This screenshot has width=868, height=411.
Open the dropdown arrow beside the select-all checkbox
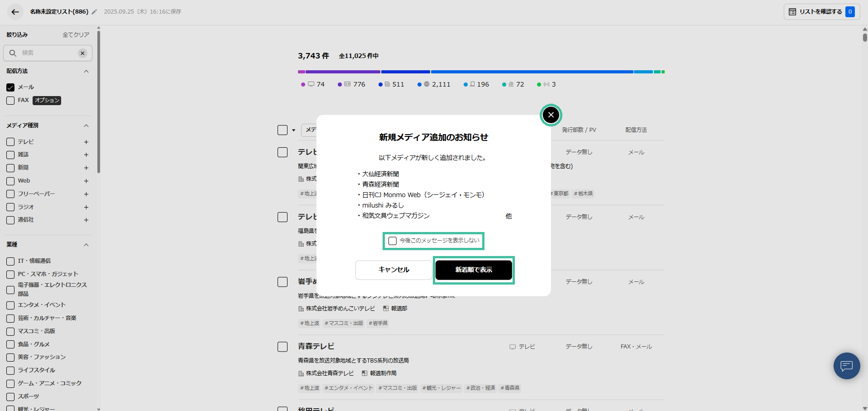tap(293, 130)
